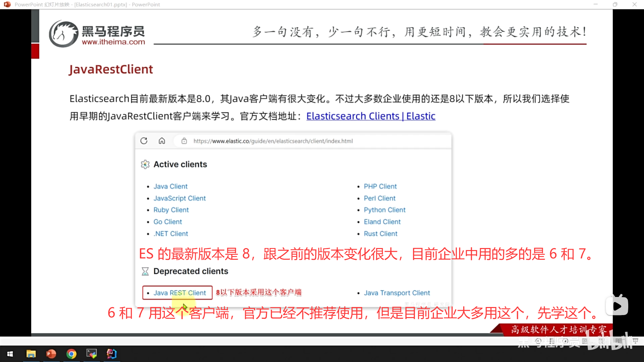This screenshot has width=644, height=362.
Task: Click the Java Transport Client link
Action: pos(397,293)
